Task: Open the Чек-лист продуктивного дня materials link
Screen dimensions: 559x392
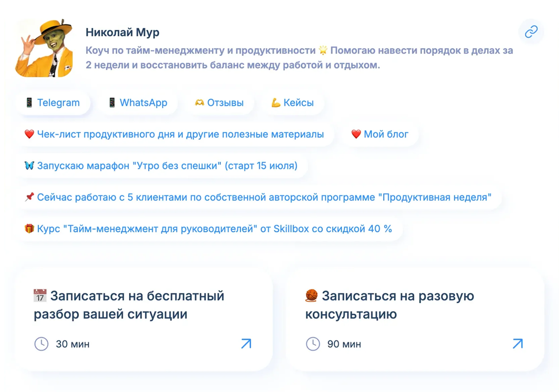Action: pos(175,134)
